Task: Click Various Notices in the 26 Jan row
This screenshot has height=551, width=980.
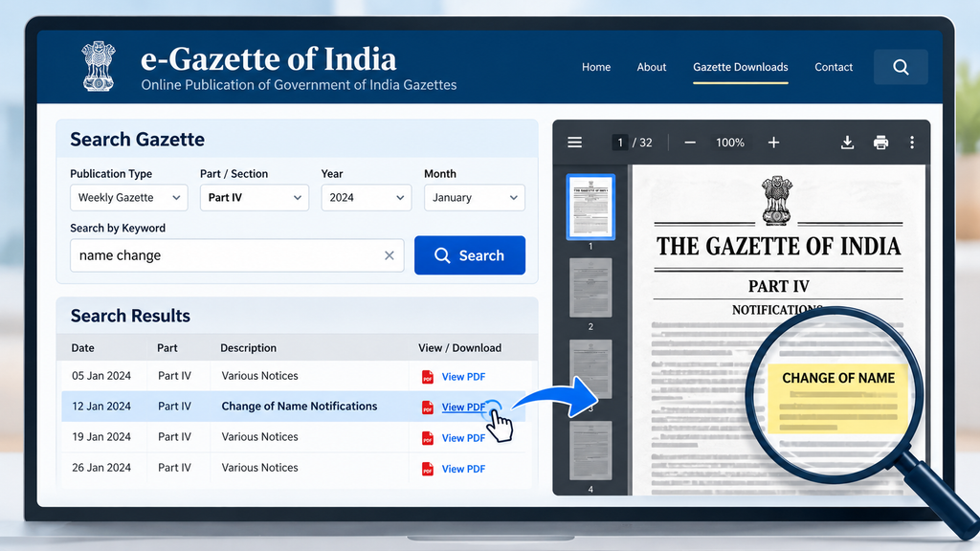Action: (x=260, y=467)
